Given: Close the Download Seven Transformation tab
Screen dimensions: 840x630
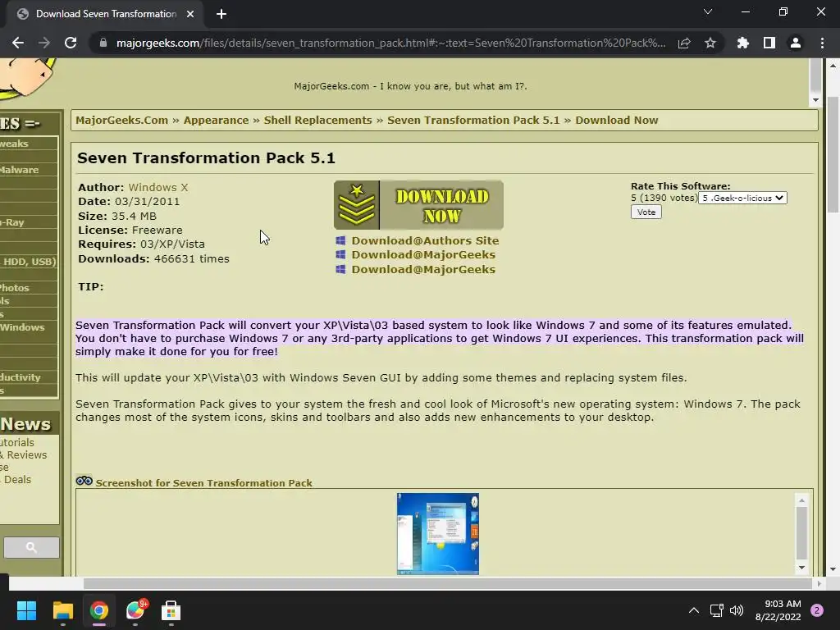Looking at the screenshot, I should point(190,14).
